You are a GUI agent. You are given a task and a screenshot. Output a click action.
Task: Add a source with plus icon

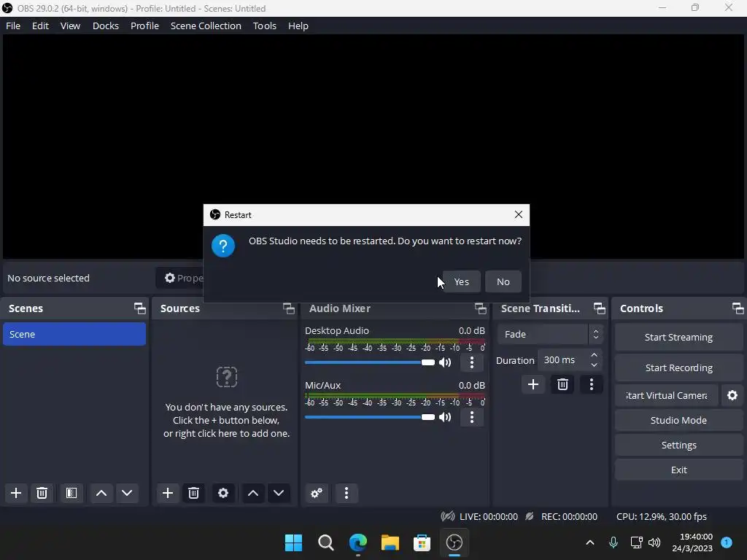point(168,493)
